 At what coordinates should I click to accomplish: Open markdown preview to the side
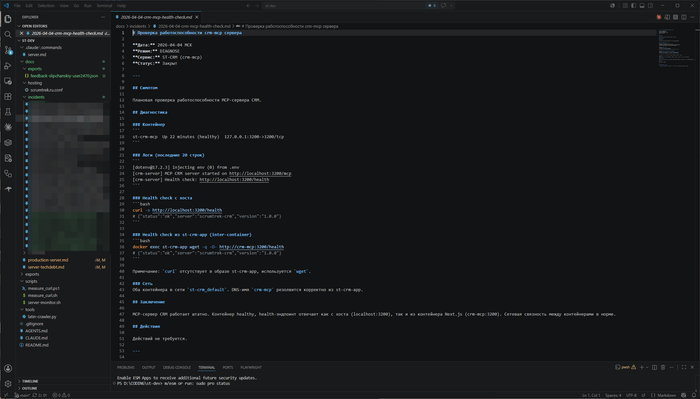pos(667,17)
